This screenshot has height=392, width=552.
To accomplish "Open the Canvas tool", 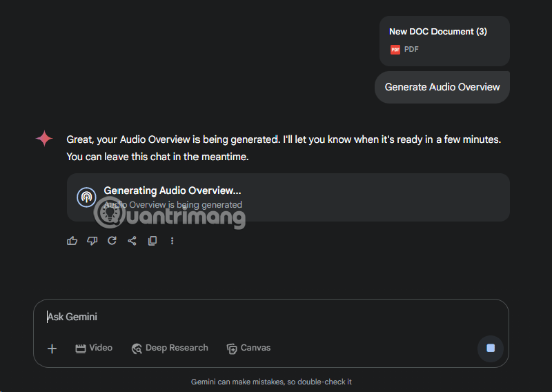I will click(x=248, y=348).
